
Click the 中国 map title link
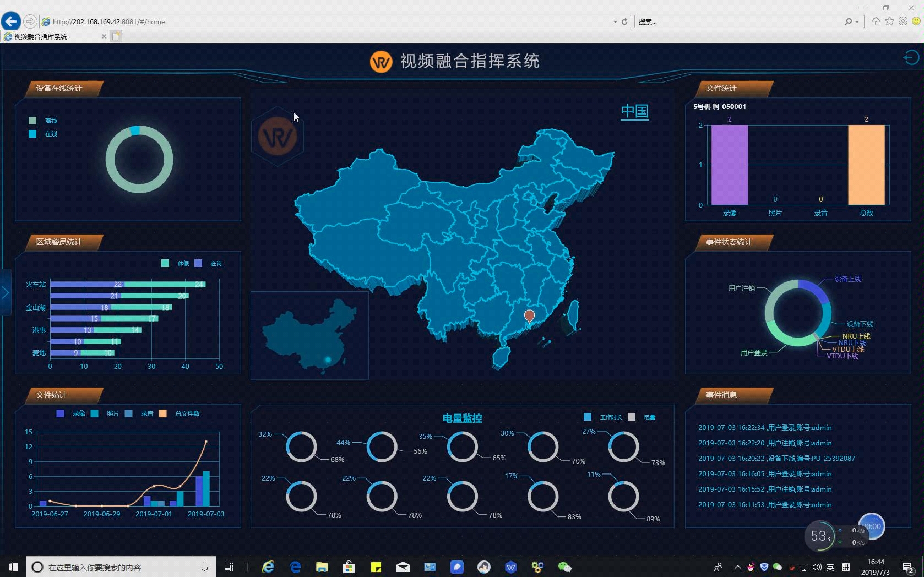[634, 111]
